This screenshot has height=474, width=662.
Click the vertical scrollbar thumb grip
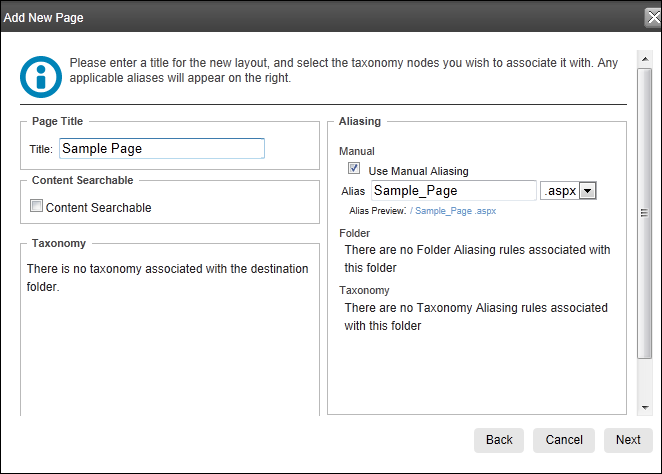pos(644,213)
